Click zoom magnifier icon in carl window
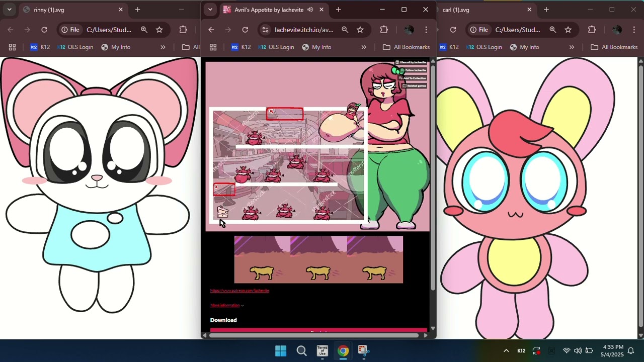The height and width of the screenshot is (362, 644). point(553,30)
